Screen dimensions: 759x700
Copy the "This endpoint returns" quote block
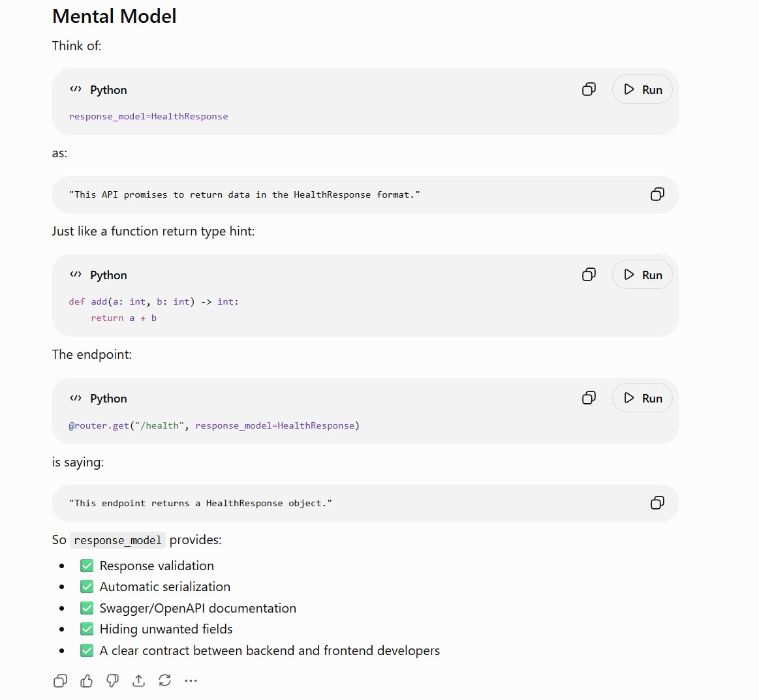pos(657,503)
